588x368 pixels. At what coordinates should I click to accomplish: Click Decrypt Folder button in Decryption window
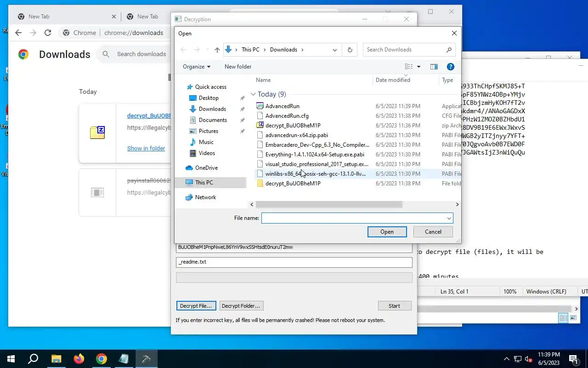[241, 306]
